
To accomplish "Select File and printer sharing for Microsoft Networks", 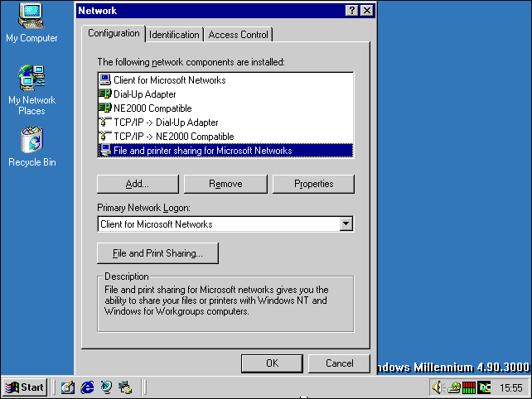I will click(x=225, y=150).
